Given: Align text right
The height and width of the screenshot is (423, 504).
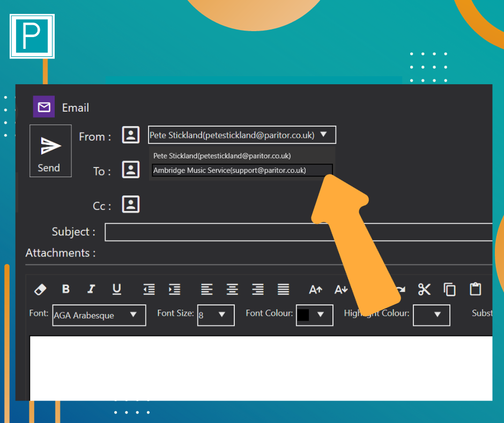Looking at the screenshot, I should [258, 289].
